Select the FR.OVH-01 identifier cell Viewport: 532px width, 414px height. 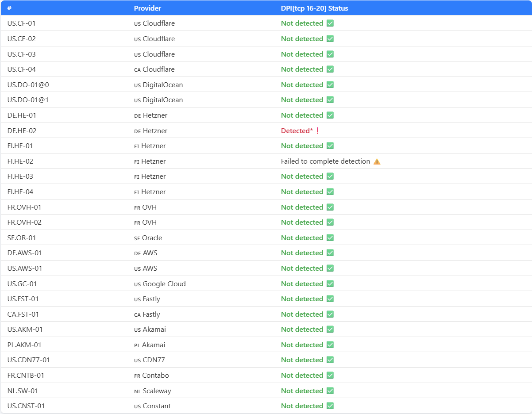24,207
